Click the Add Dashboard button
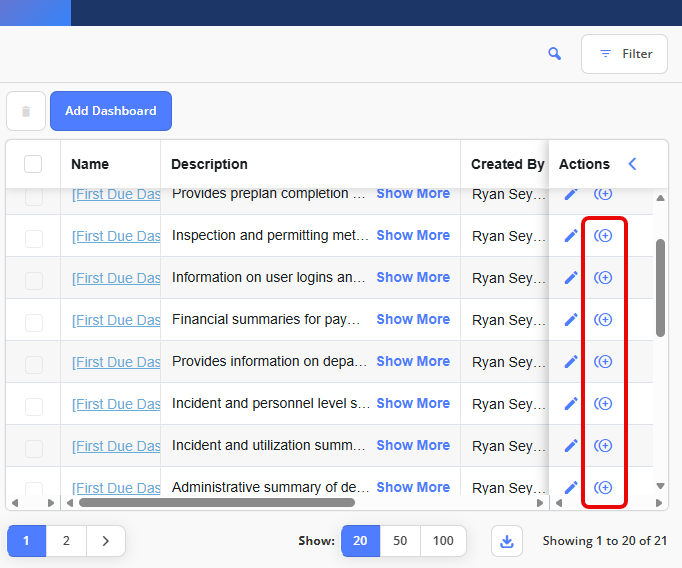Image resolution: width=682 pixels, height=568 pixels. click(x=111, y=111)
